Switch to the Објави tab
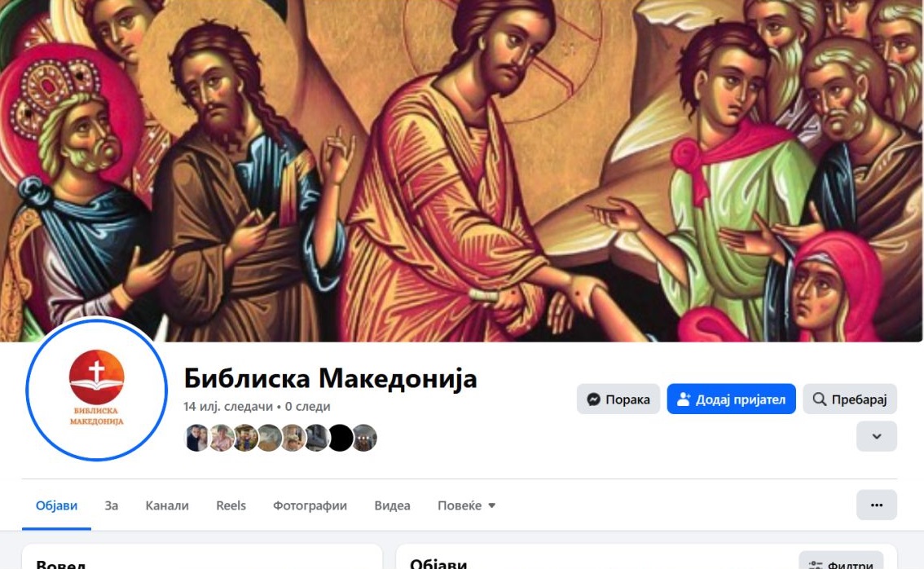The height and width of the screenshot is (569, 924). tap(56, 505)
